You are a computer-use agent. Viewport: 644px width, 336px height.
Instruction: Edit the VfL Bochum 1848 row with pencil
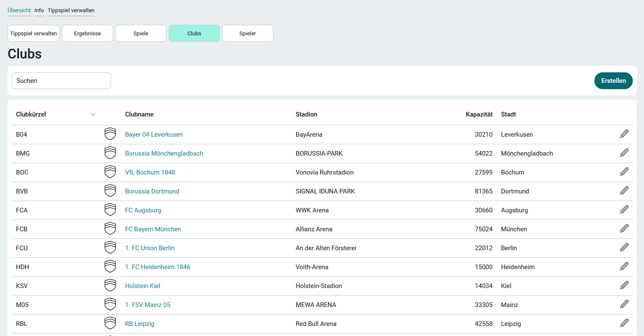[x=624, y=172]
